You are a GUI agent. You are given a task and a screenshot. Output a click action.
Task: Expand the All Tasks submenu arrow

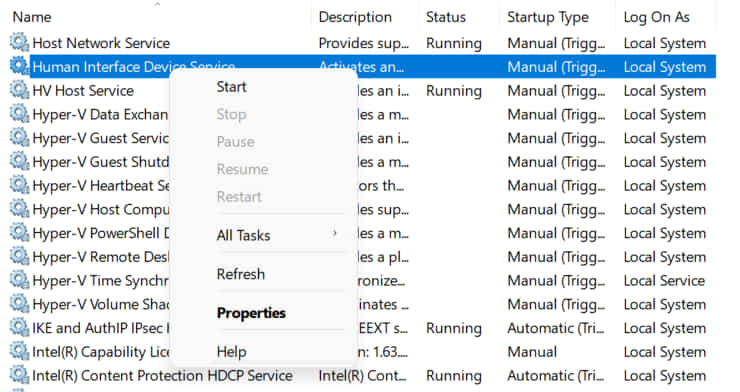point(334,233)
